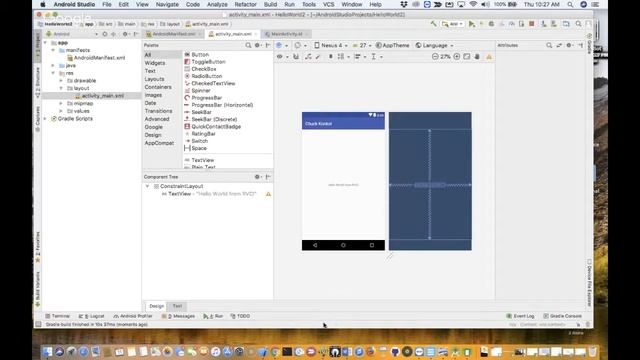The image size is (640, 360).
Task: Open the Android Profiler tool window
Action: point(133,316)
